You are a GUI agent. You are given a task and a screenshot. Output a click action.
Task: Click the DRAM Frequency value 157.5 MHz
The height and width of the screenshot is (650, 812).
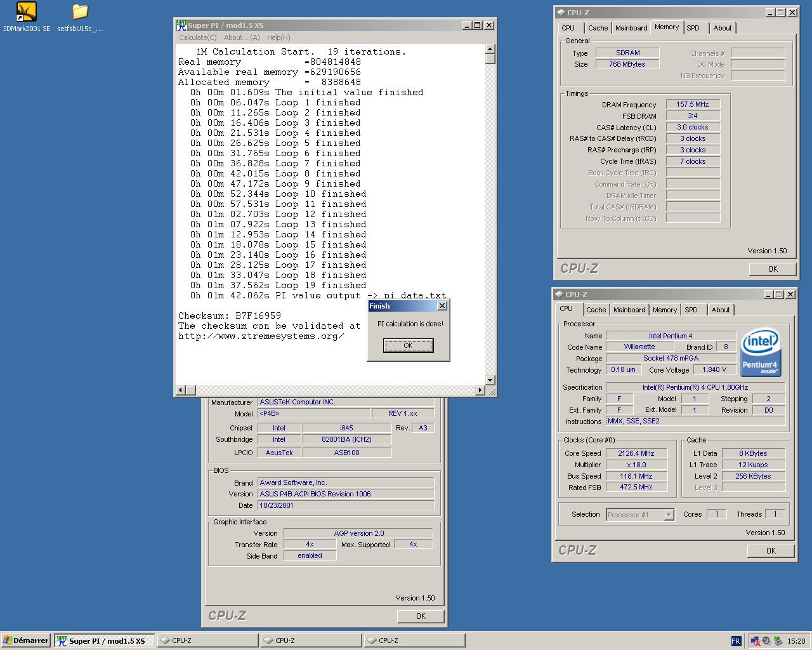point(693,105)
